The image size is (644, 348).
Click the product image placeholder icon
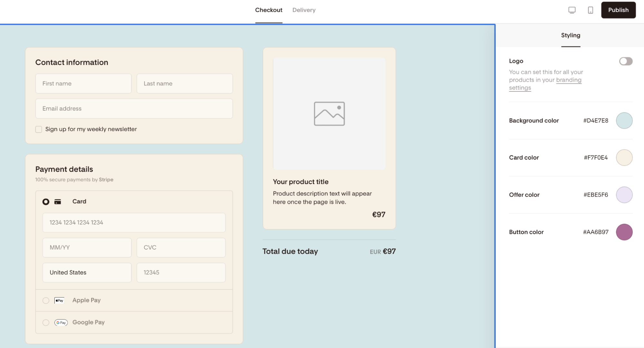[x=329, y=114]
